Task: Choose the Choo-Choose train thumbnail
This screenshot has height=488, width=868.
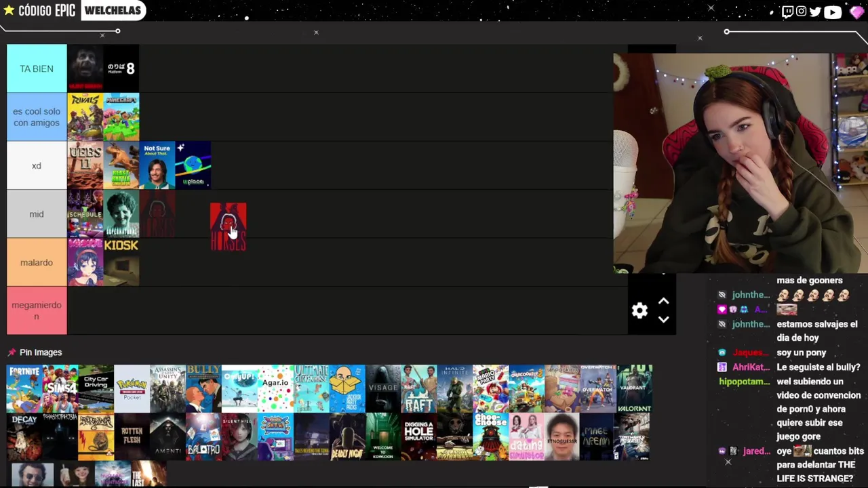Action: pos(491,436)
